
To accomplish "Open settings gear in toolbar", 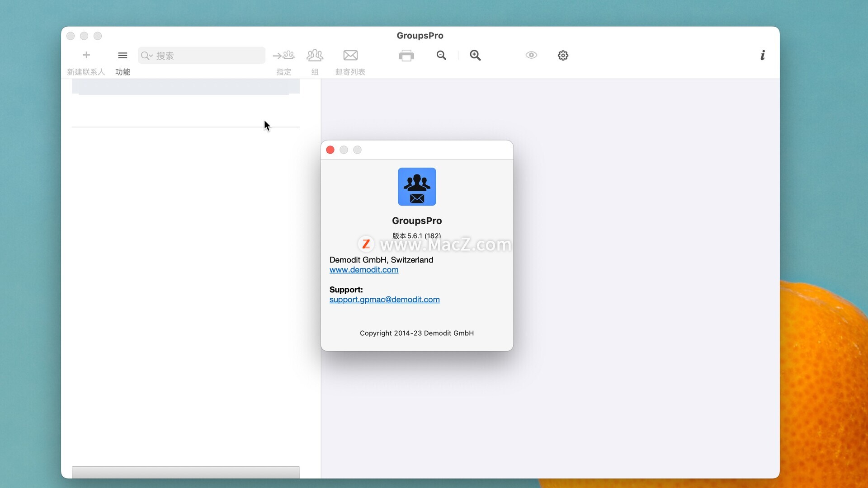I will pyautogui.click(x=563, y=55).
